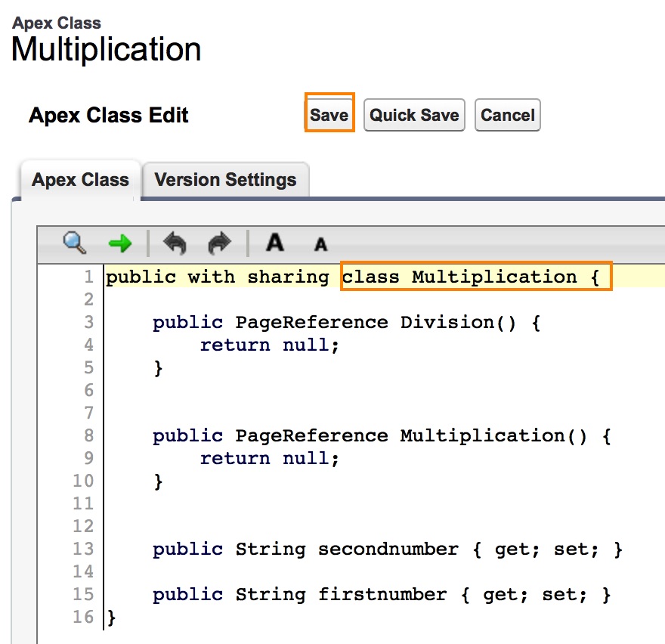Select the search magnifying glass icon
The width and height of the screenshot is (665, 644).
(x=73, y=243)
